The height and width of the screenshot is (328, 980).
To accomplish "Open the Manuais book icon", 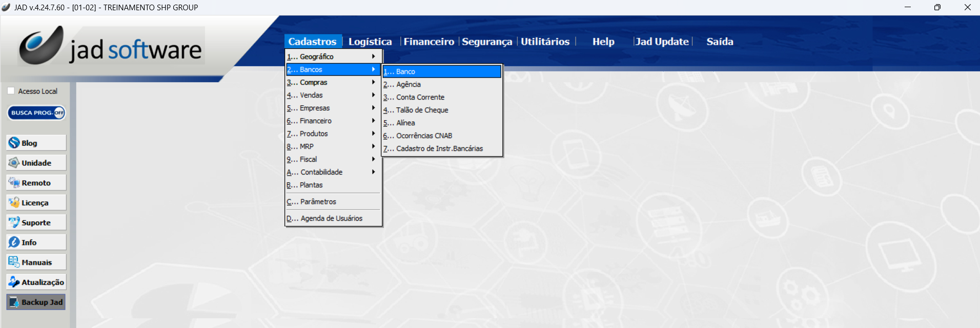I will pyautogui.click(x=14, y=262).
